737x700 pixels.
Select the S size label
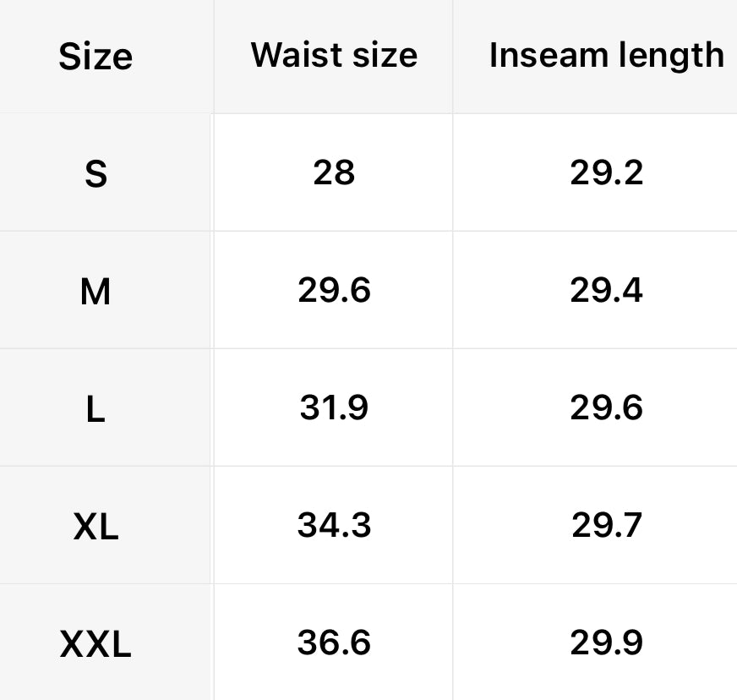coord(96,174)
